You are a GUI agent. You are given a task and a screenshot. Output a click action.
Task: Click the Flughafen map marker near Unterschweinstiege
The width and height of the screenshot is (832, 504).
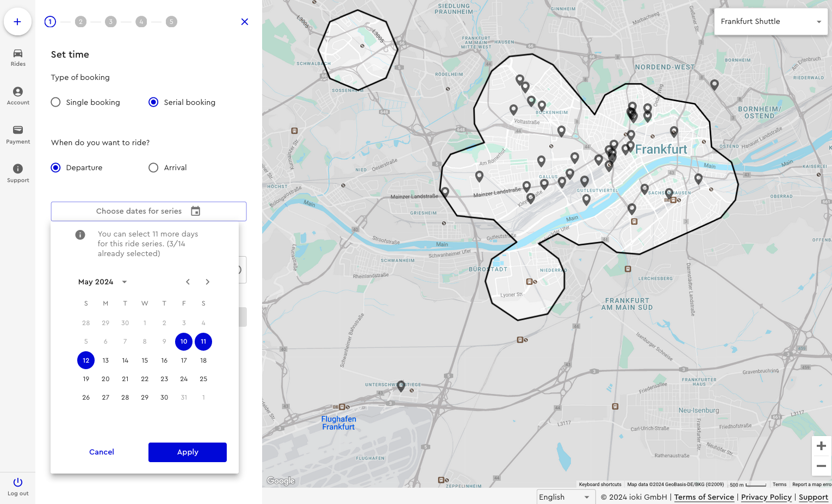(401, 386)
